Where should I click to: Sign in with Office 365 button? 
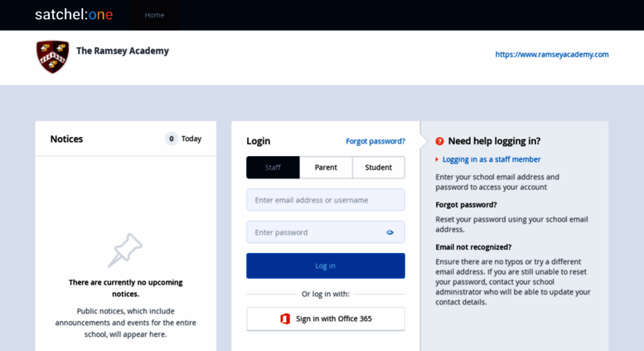pos(326,319)
